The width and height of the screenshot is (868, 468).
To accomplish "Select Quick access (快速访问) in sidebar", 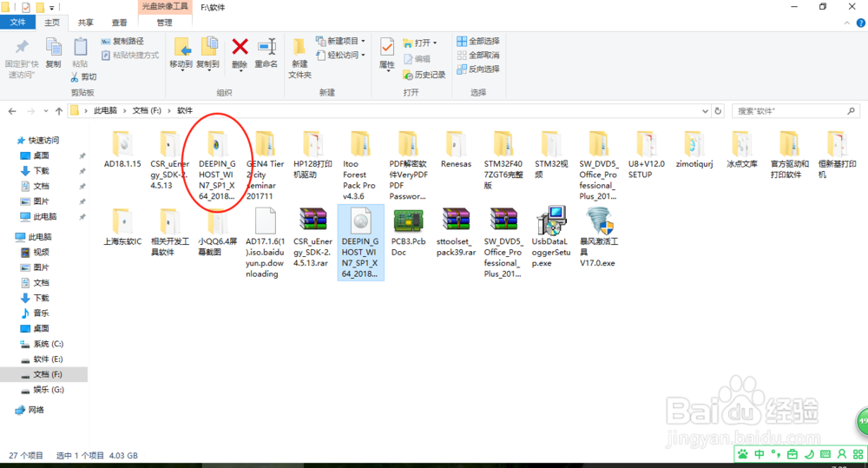I will click(37, 140).
